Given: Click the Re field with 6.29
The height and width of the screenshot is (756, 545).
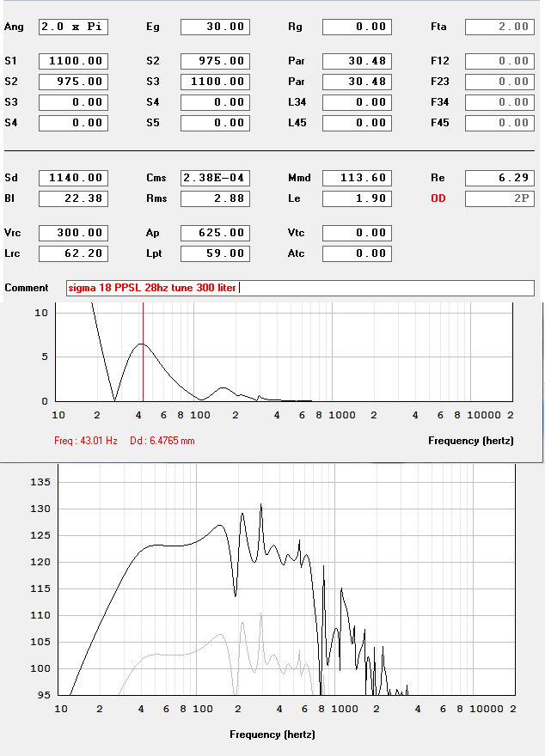Looking at the screenshot, I should click(x=499, y=178).
